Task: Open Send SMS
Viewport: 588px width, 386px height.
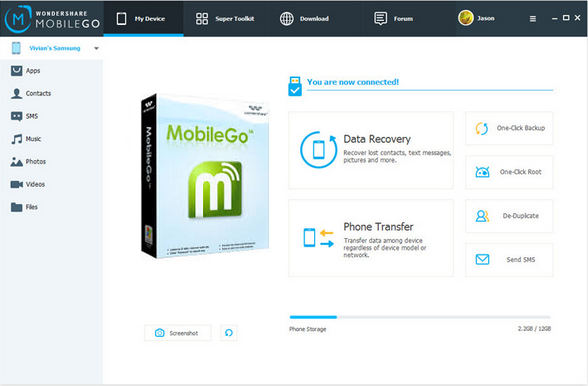Action: (x=509, y=260)
